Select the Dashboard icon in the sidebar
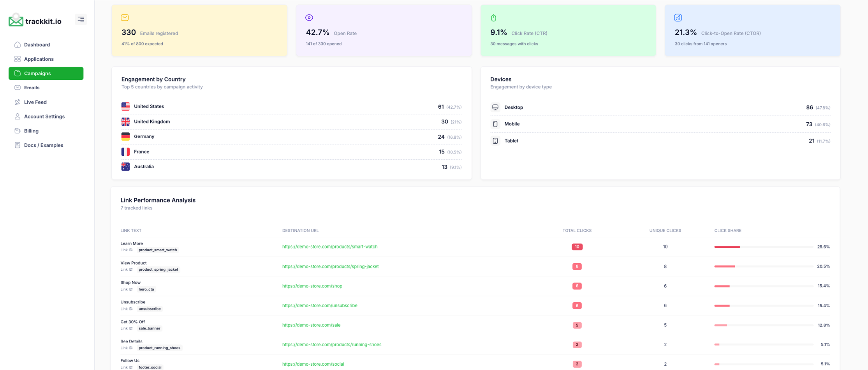Screen dimensions: 868x370 tap(18, 44)
